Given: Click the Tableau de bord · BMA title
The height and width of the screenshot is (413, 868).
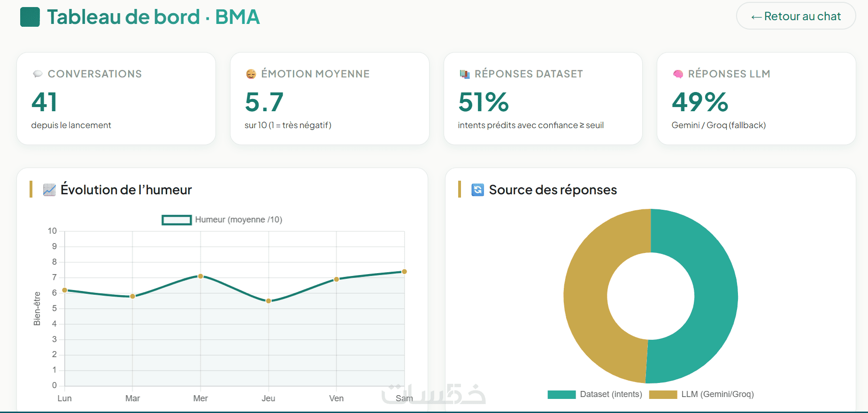Looking at the screenshot, I should (x=154, y=17).
